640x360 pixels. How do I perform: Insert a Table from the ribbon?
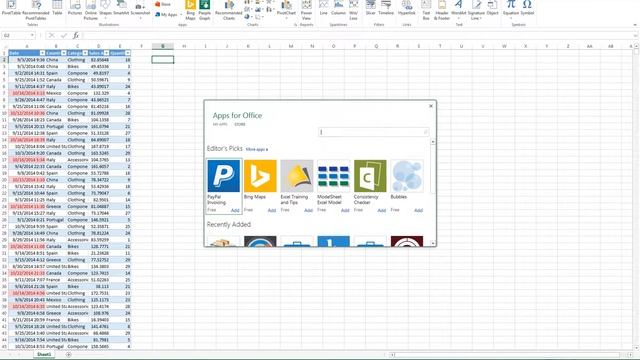(57, 8)
